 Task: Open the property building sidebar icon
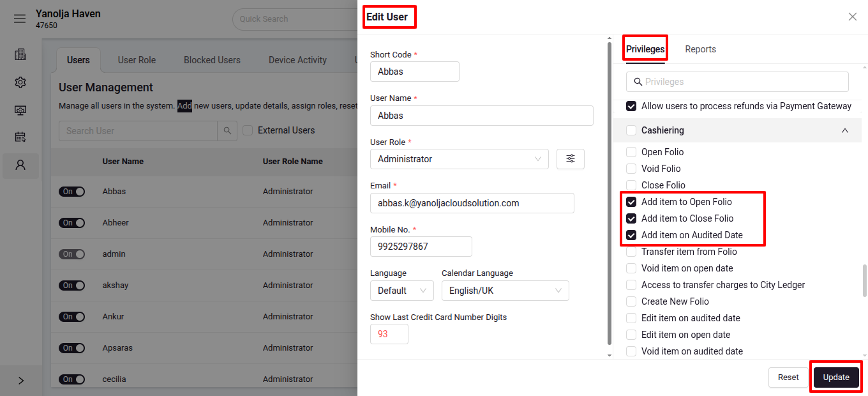[20, 54]
